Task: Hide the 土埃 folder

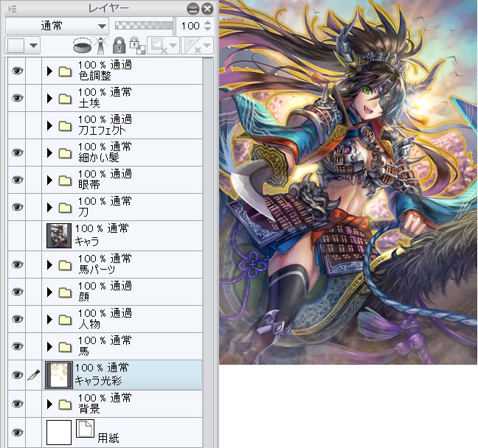Action: coord(17,98)
